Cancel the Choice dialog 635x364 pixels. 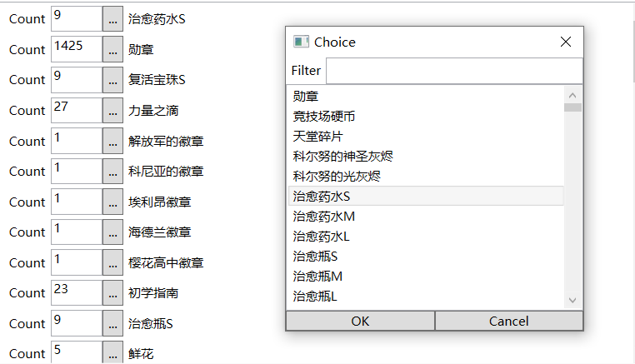tap(509, 321)
